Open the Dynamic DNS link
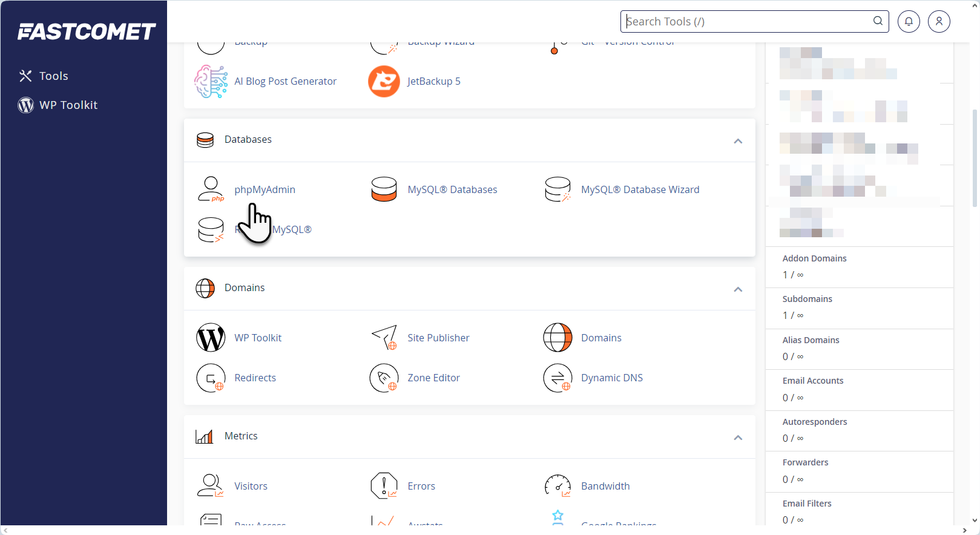Image resolution: width=980 pixels, height=535 pixels. coord(612,378)
